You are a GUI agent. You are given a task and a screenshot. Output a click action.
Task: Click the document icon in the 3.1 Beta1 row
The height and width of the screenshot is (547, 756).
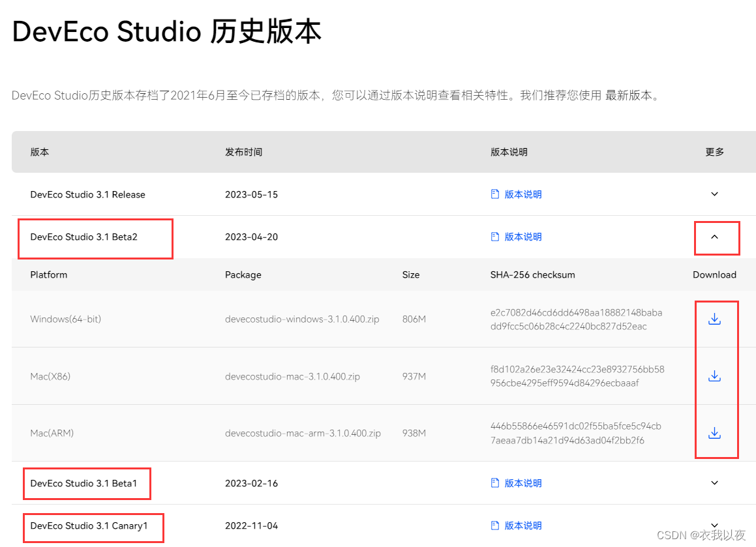[x=494, y=483]
